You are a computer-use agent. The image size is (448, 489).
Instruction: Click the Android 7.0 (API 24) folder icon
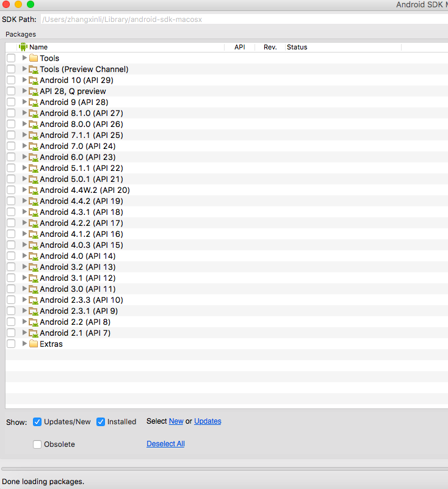(x=34, y=146)
